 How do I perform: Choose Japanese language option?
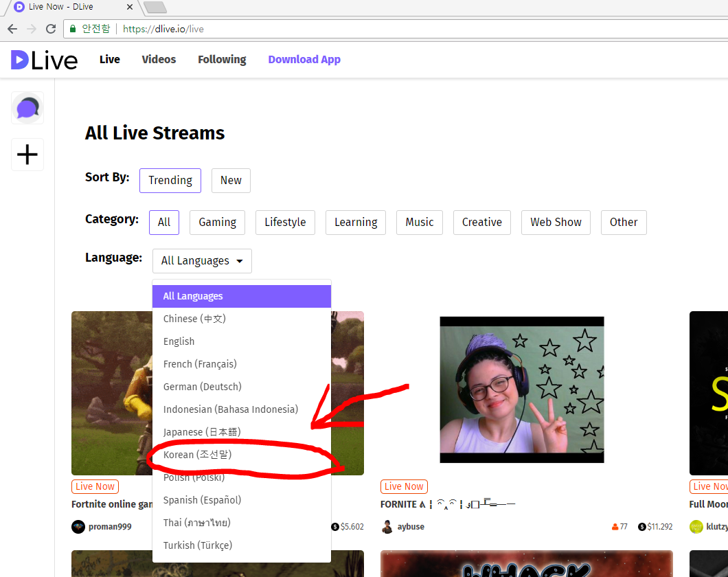(242, 432)
